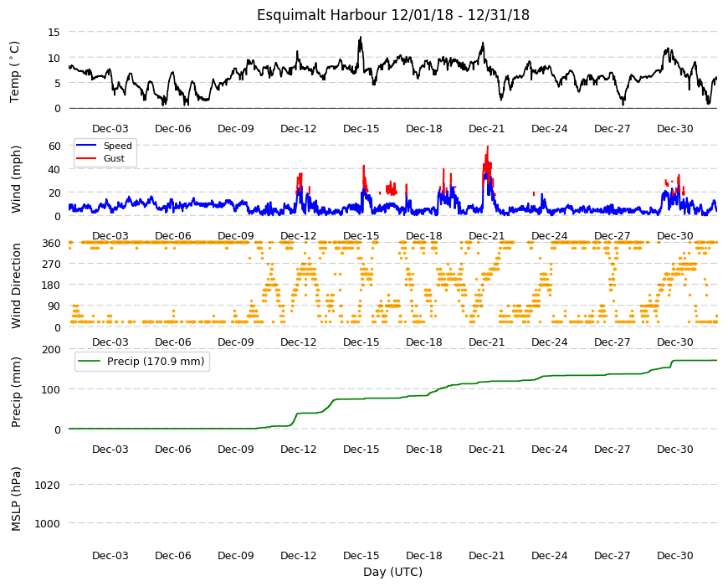Viewport: 728px width, 586px height.
Task: Click the Wind (mph) axis label
Action: pos(16,179)
